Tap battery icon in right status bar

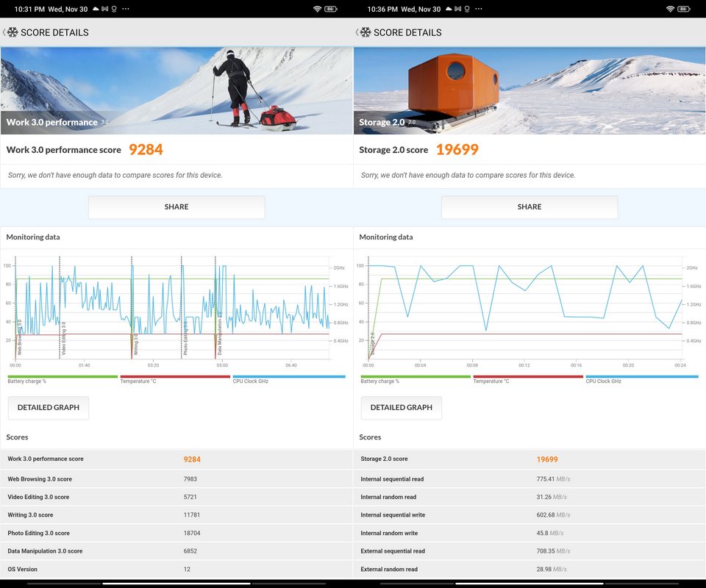pos(683,9)
